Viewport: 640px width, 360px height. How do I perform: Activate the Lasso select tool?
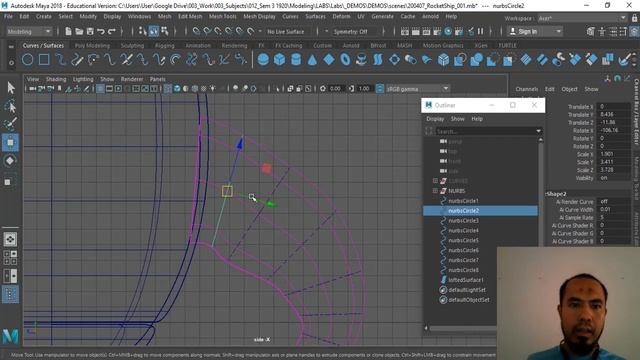tap(11, 106)
